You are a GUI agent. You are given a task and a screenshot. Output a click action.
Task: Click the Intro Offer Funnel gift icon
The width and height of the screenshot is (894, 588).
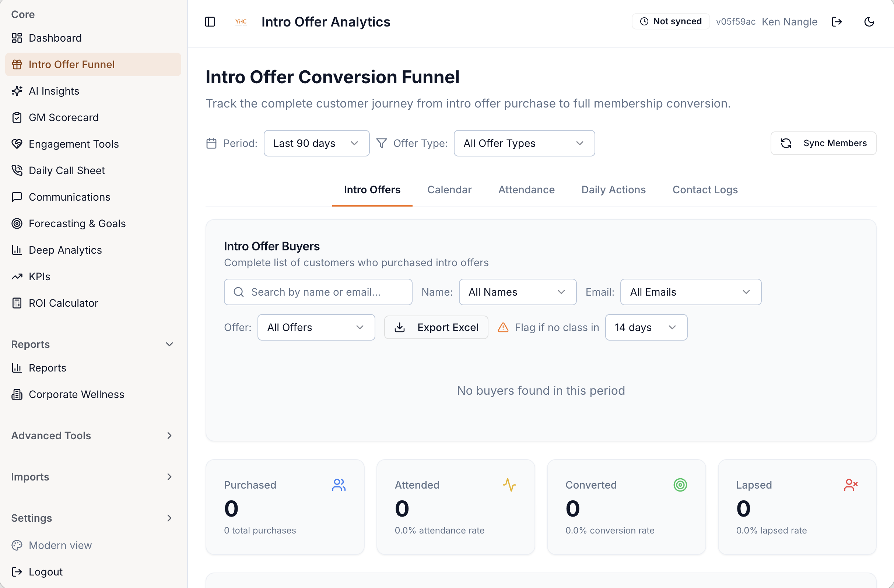coord(17,64)
